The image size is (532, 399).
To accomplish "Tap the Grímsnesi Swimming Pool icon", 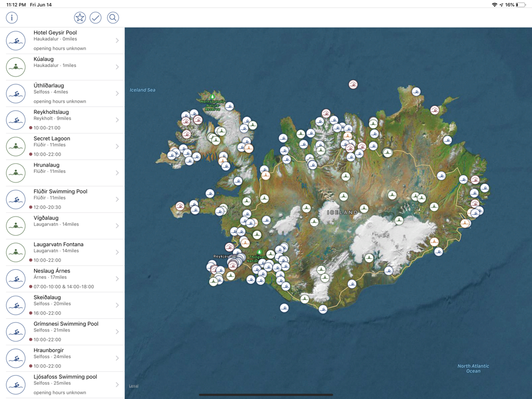I will coord(15,332).
